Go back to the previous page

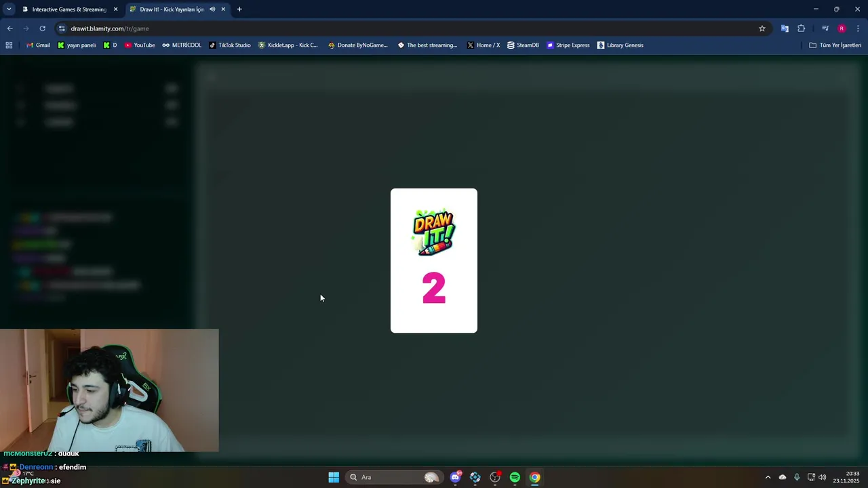point(9,28)
